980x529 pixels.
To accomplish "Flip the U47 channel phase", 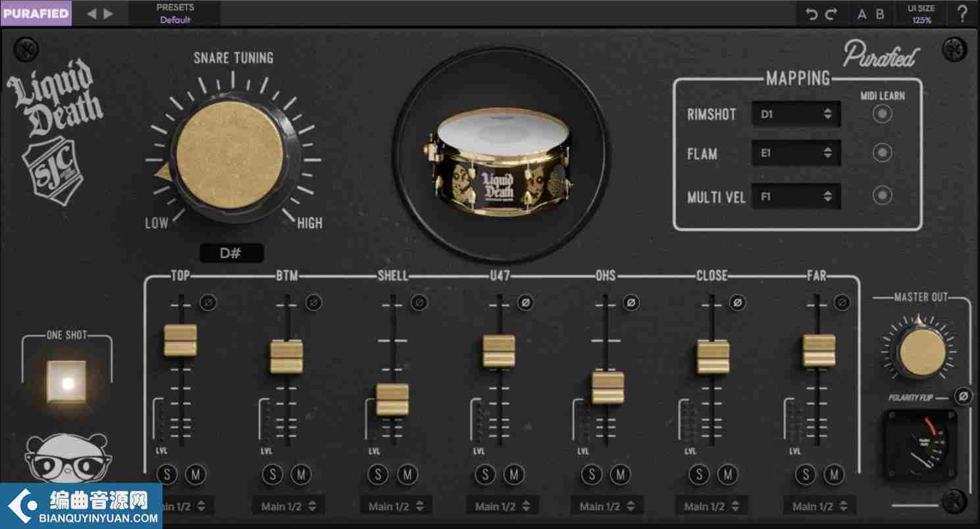I will pyautogui.click(x=525, y=302).
